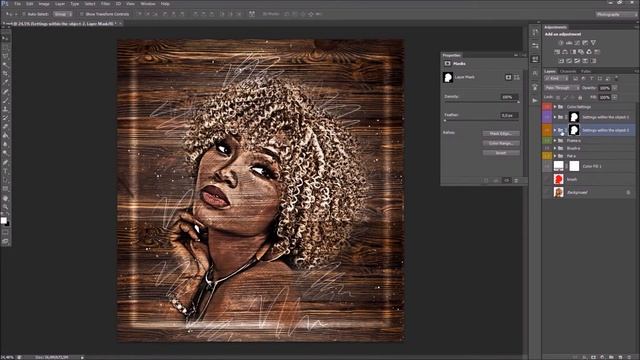Add a Curves adjustment
The width and height of the screenshot is (640, 360).
[x=577, y=43]
